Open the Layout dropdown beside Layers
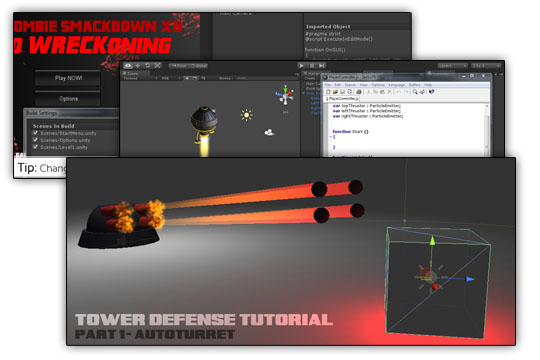Screen dimensions: 540x360 [486, 65]
